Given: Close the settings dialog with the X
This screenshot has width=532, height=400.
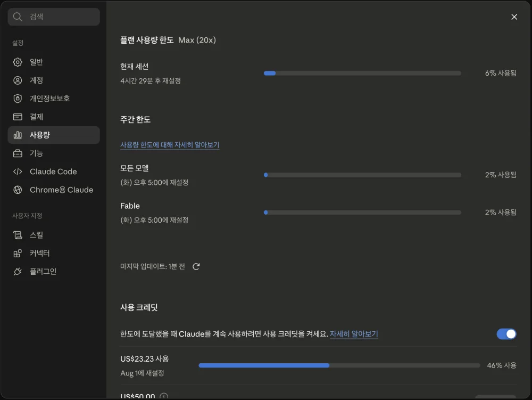Looking at the screenshot, I should pos(514,17).
